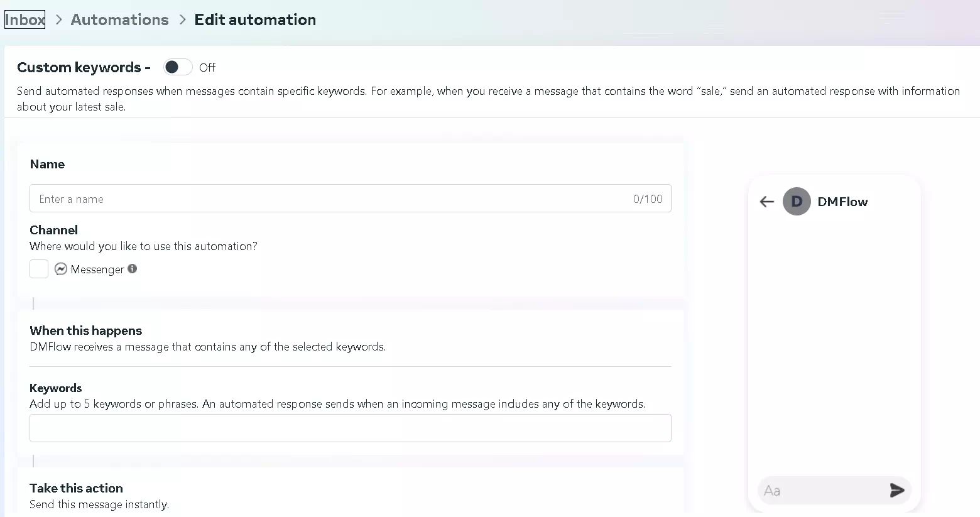Viewport: 980px width, 517px height.
Task: Click the DMFlow avatar in the preview
Action: tap(797, 202)
